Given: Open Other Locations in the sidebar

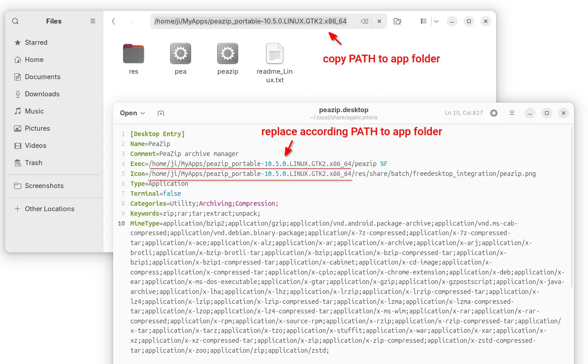Looking at the screenshot, I should (54, 209).
